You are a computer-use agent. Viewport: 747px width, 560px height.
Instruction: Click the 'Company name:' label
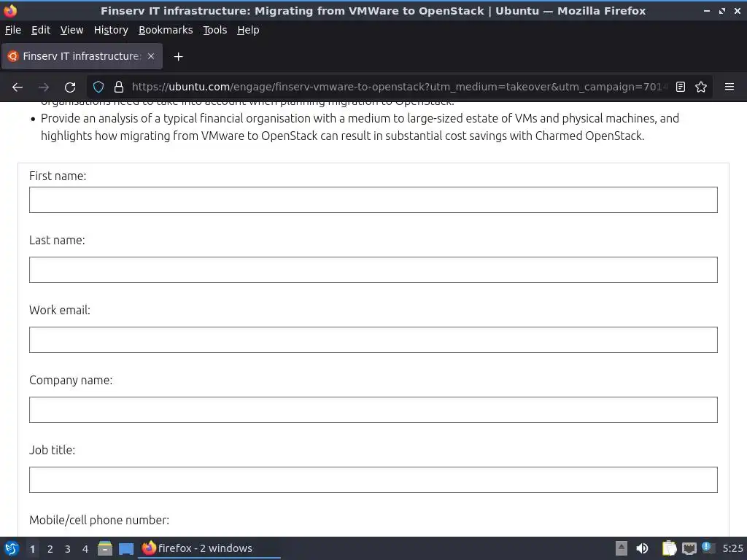point(71,380)
